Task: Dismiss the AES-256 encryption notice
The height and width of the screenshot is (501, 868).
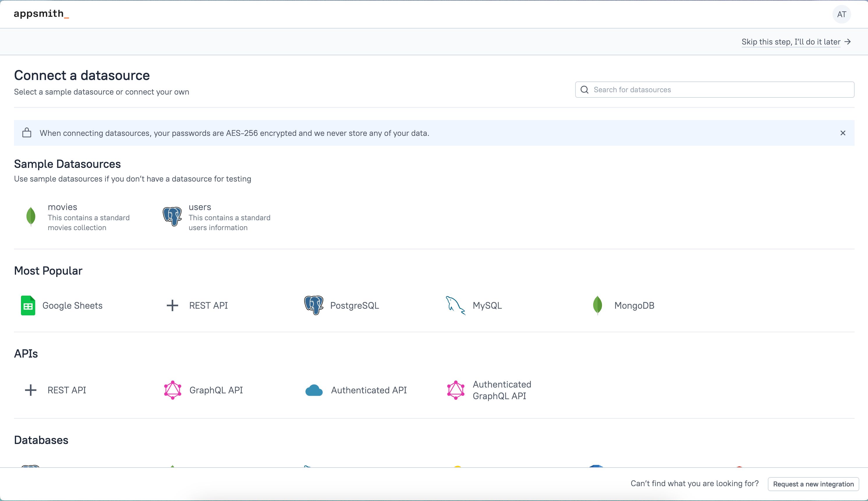Action: 843,133
